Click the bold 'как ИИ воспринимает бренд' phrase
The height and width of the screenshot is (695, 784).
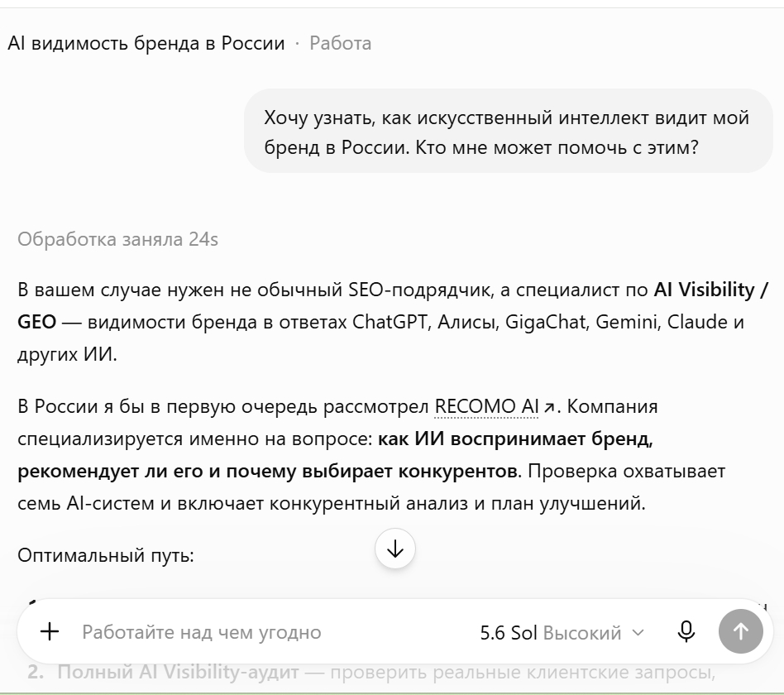(x=515, y=439)
